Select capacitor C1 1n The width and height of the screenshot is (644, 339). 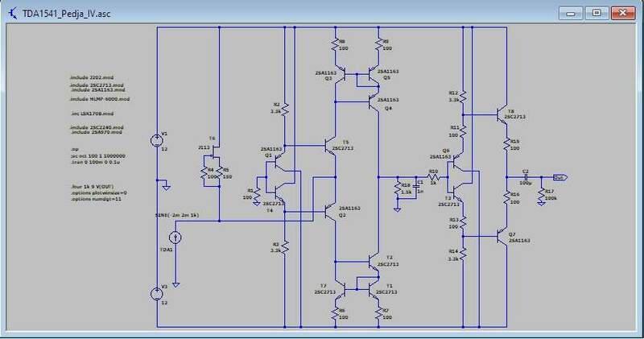click(416, 186)
